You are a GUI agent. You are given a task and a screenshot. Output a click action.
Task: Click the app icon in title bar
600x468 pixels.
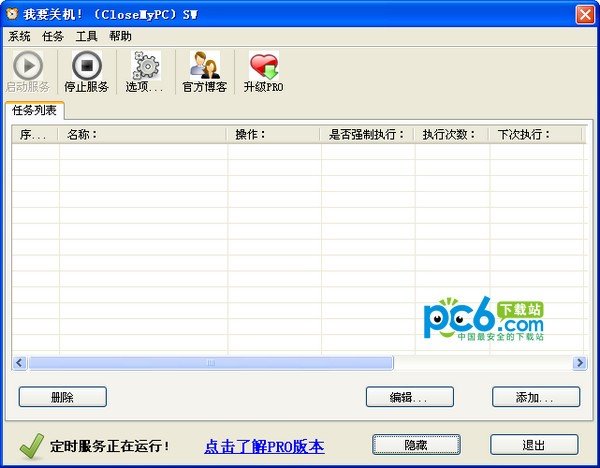point(12,14)
